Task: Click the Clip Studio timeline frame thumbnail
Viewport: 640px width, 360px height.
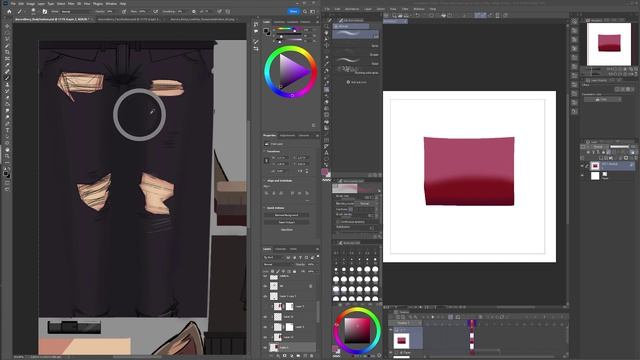Action: point(401,340)
